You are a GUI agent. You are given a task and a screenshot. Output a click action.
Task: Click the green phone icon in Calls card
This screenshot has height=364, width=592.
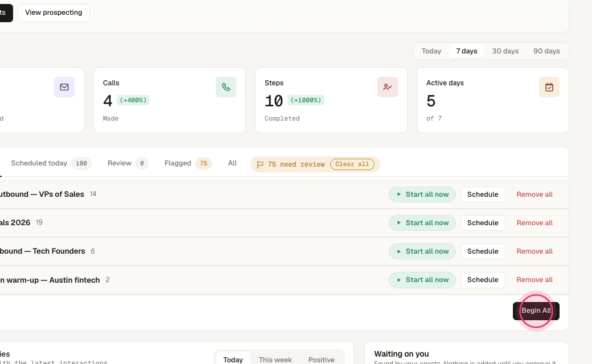coord(226,87)
